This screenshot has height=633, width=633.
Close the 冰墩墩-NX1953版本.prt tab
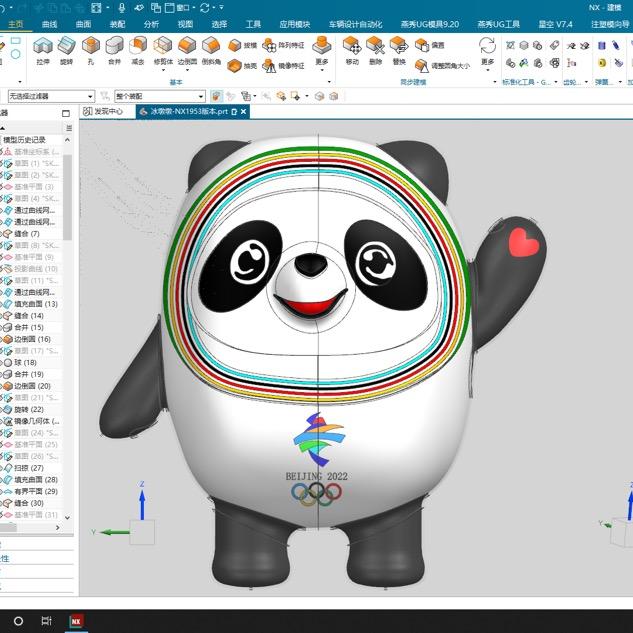[x=246, y=112]
